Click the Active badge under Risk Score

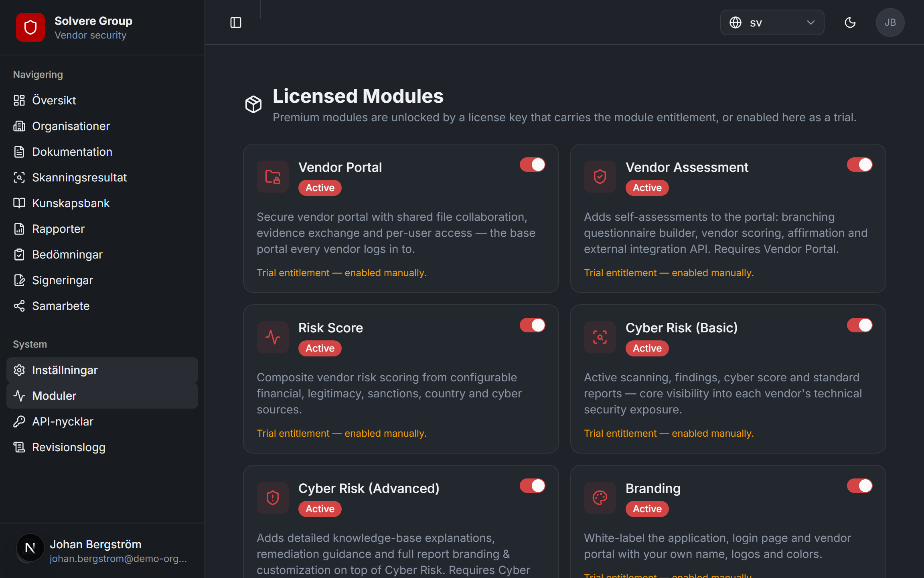tap(320, 348)
